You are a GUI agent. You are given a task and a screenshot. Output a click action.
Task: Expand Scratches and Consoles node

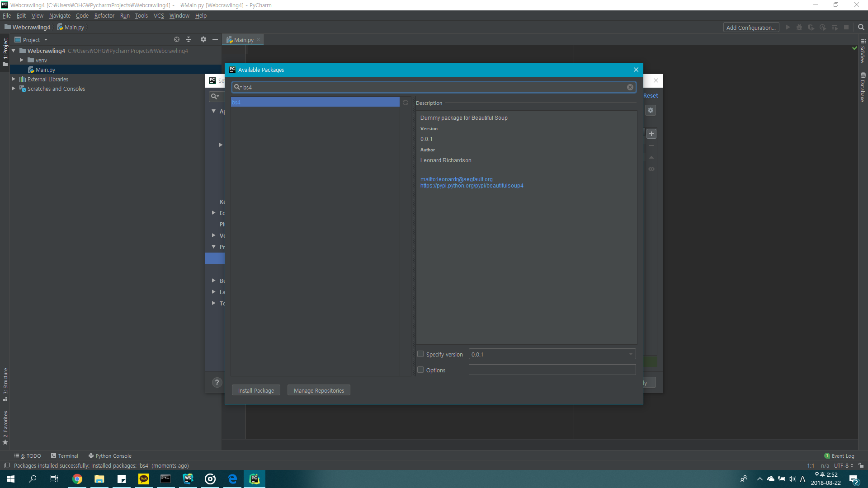(x=14, y=89)
